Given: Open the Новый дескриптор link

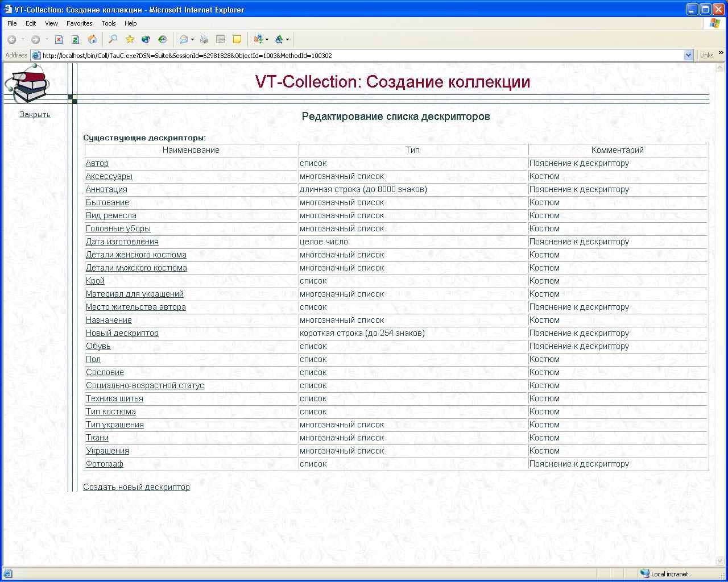Looking at the screenshot, I should pos(122,333).
